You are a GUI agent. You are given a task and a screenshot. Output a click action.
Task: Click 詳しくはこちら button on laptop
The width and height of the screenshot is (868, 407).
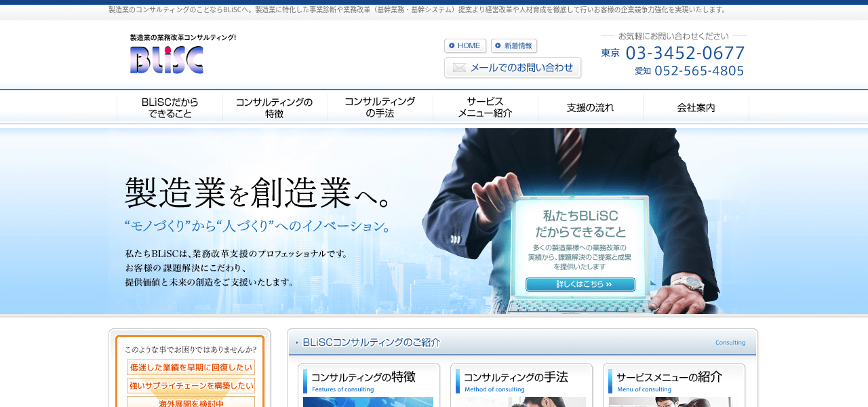(x=580, y=284)
